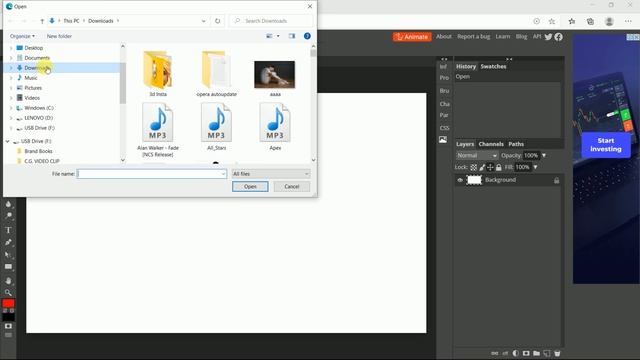Toggle lock transparent pixels checker icon
The height and width of the screenshot is (360, 640).
coord(473,167)
